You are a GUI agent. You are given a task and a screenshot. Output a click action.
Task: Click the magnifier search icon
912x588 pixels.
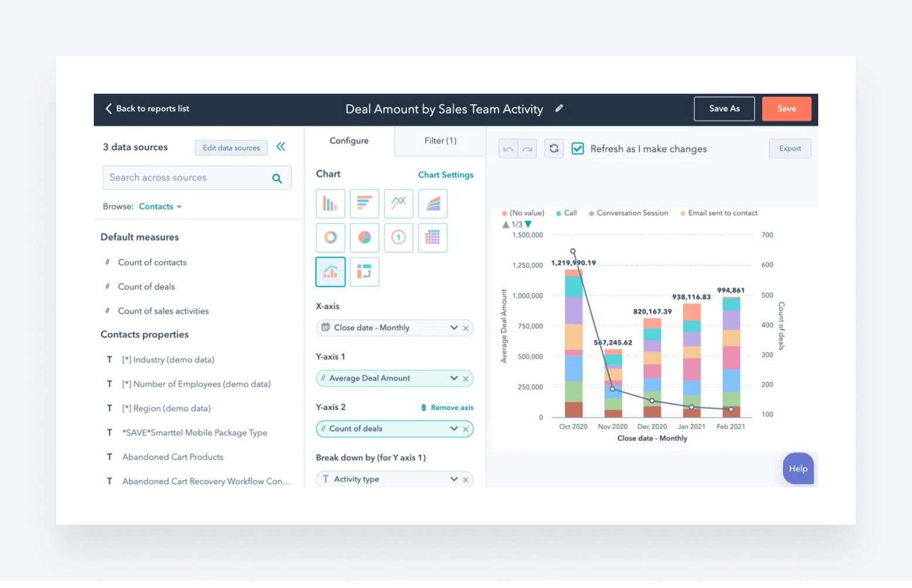point(277,178)
